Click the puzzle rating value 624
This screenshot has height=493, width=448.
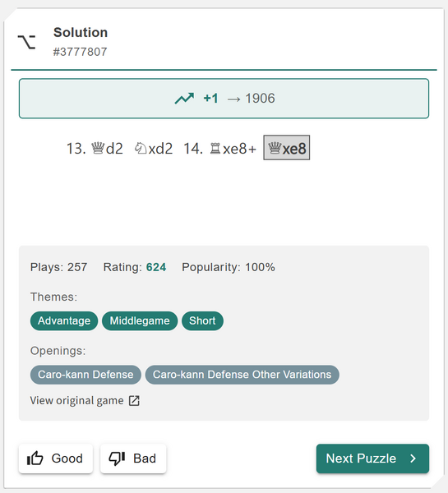tap(156, 267)
